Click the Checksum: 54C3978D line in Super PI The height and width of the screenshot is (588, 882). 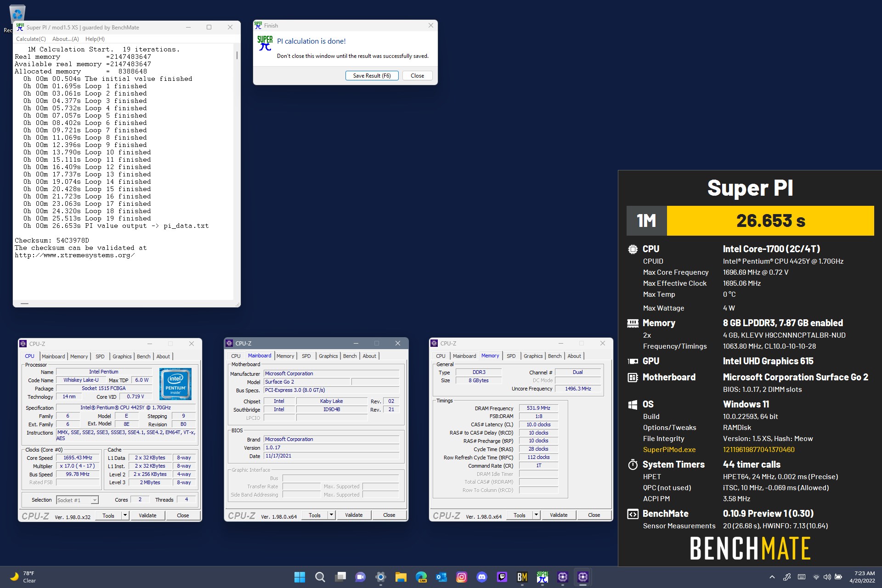[x=52, y=240]
